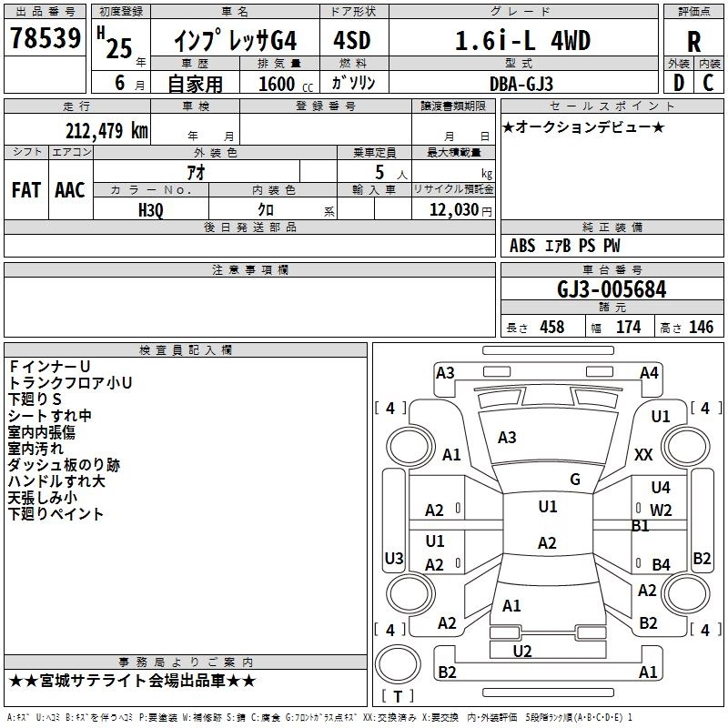Image resolution: width=728 pixels, height=728 pixels.
Task: Select the grade text 1.6i-L 4WD
Action: click(522, 41)
